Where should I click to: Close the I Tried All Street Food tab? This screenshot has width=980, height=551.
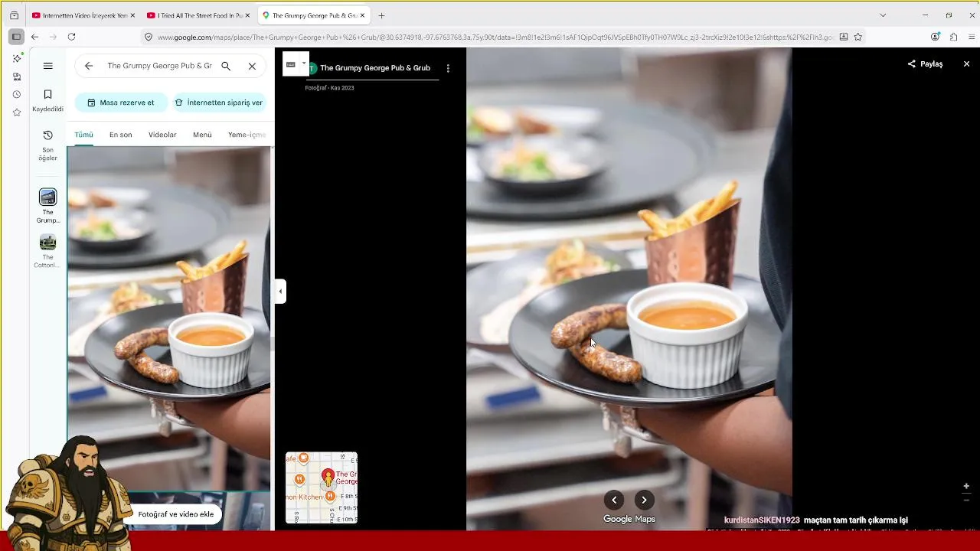[247, 15]
